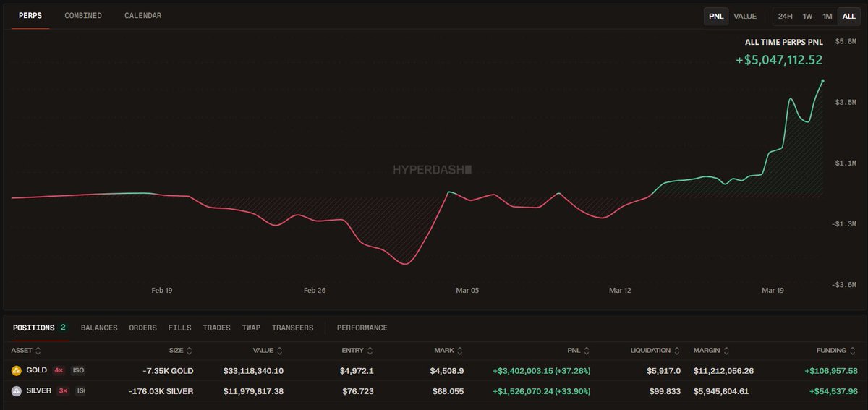
Task: Click the sort arrows beside LIQUIDATION header
Action: [676, 351]
